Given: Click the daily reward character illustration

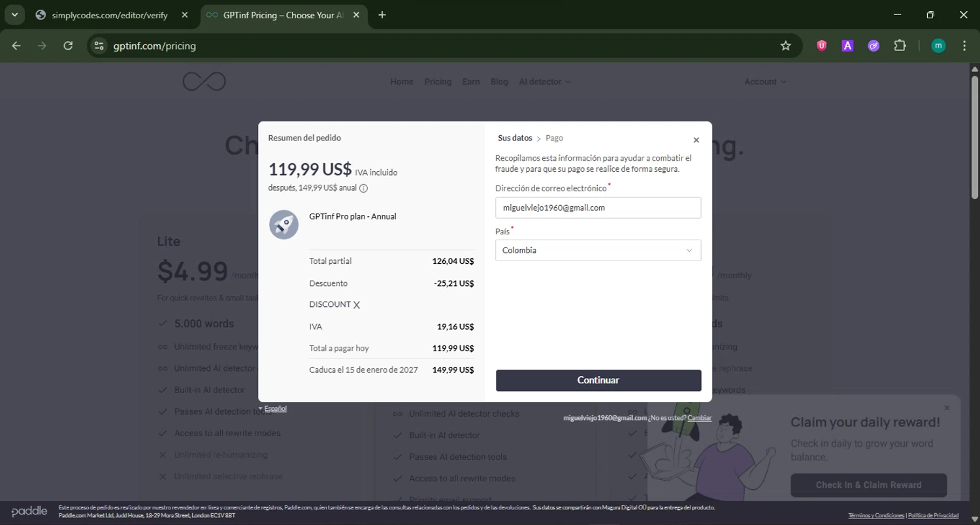Looking at the screenshot, I should click(709, 451).
